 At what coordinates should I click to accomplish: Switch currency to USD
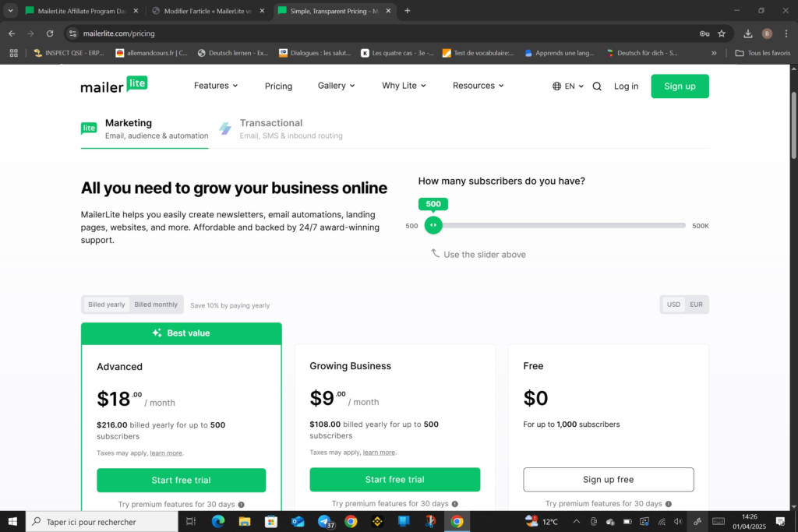(673, 305)
